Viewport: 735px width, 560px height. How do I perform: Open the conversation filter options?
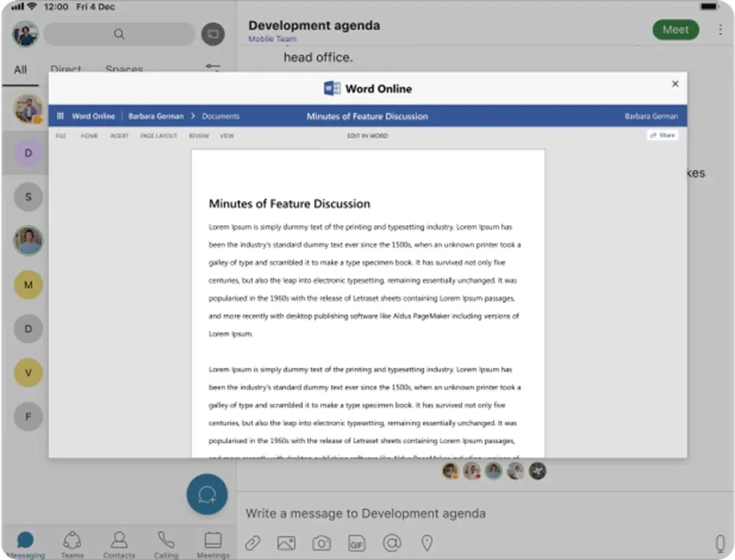point(213,66)
